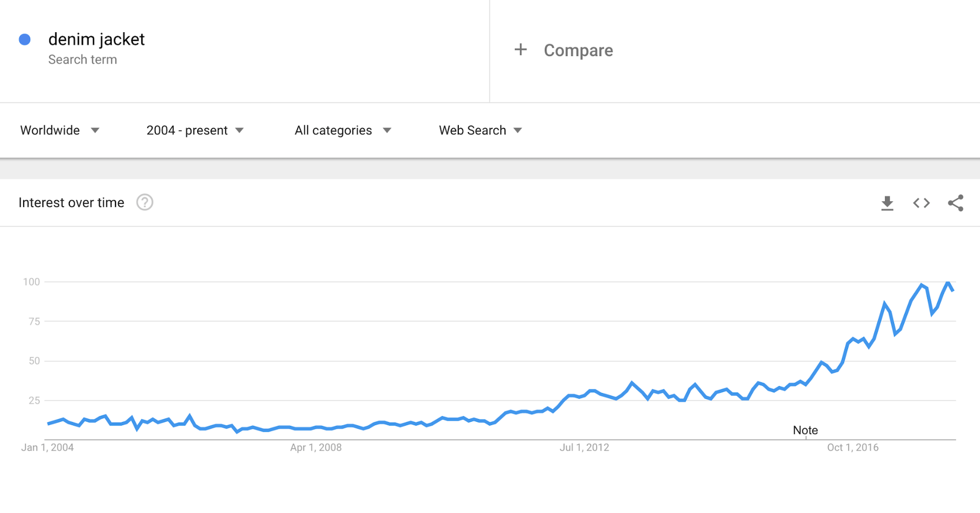980x513 pixels.
Task: Click the Interest over time heading
Action: click(71, 203)
